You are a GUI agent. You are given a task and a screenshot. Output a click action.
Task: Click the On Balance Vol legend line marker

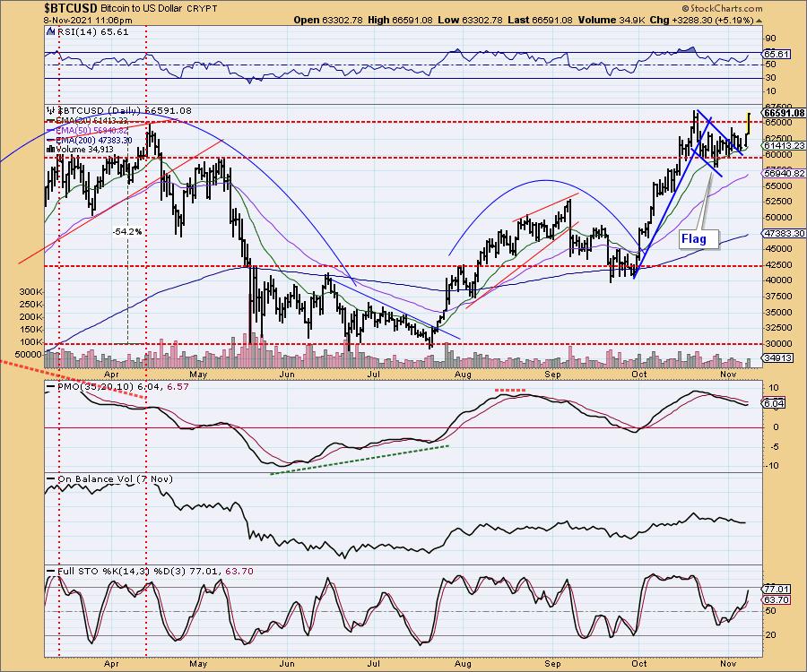click(51, 478)
